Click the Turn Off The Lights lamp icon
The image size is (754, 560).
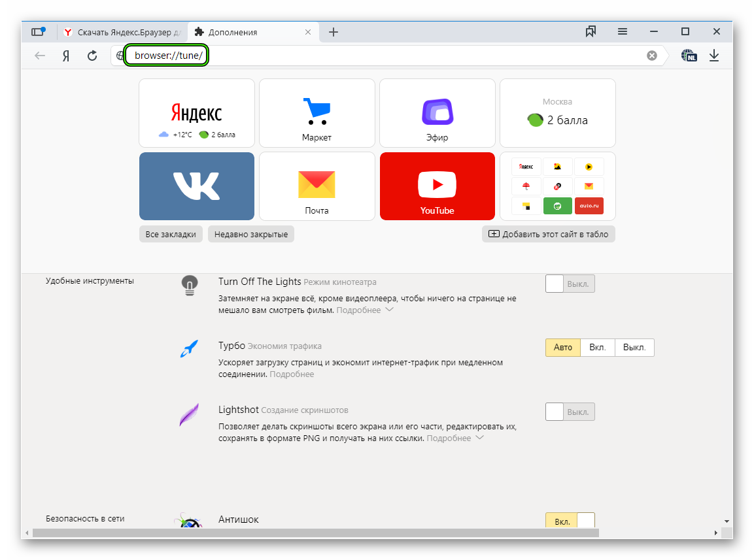click(x=190, y=285)
